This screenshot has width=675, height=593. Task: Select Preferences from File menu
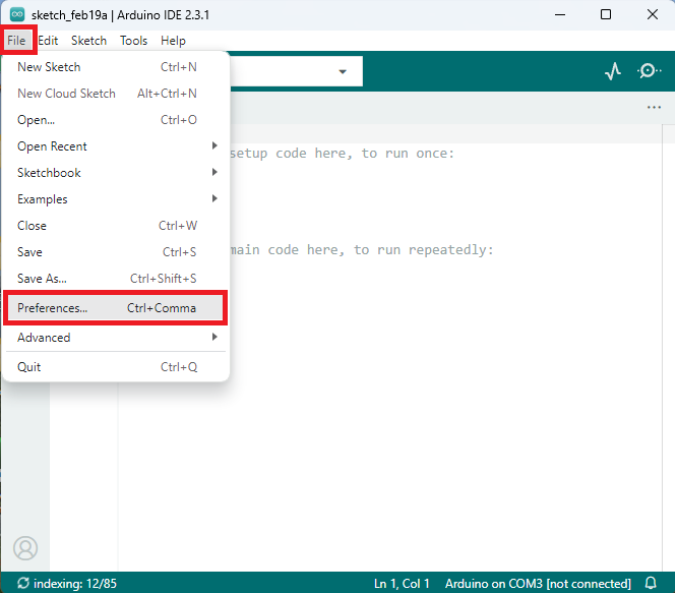[115, 308]
